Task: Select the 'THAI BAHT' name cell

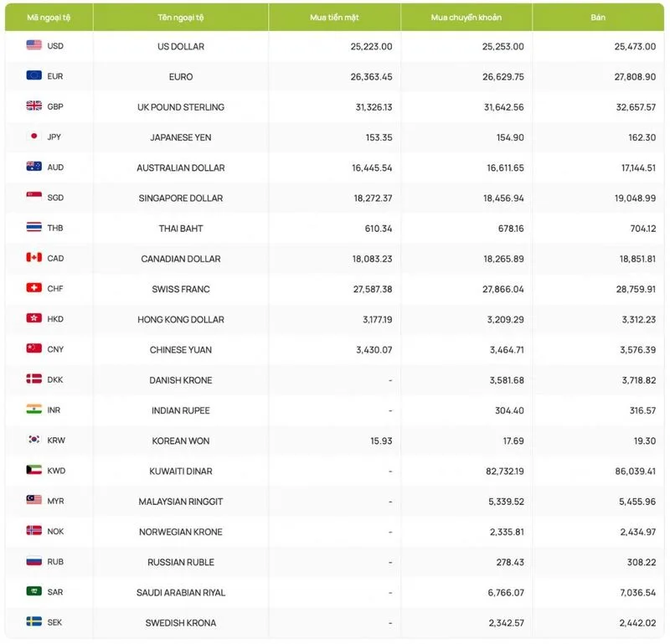Action: pos(181,229)
